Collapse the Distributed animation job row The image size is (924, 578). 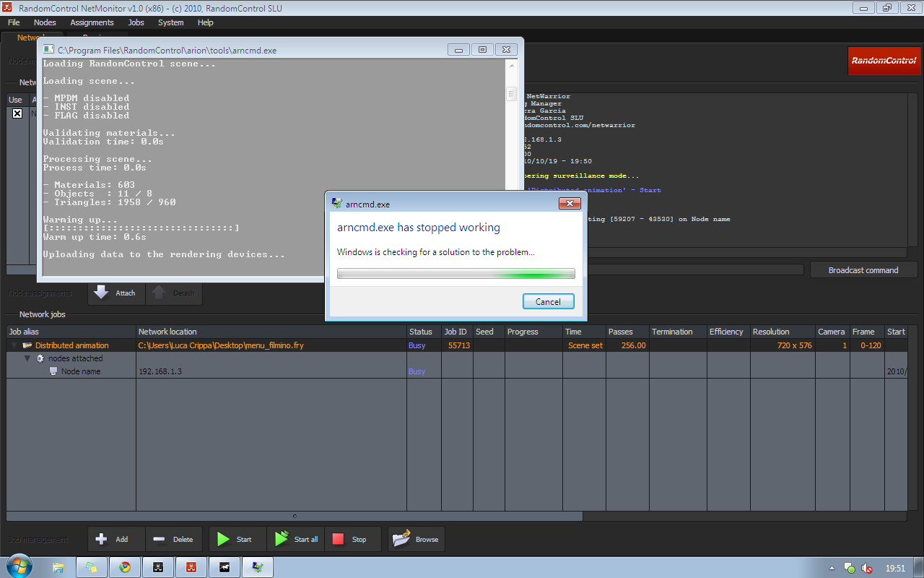click(x=13, y=345)
